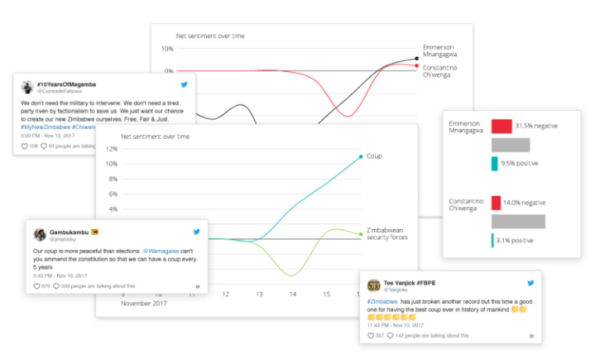
Task: Open Gambukambu profile avatar
Action: click(x=38, y=234)
